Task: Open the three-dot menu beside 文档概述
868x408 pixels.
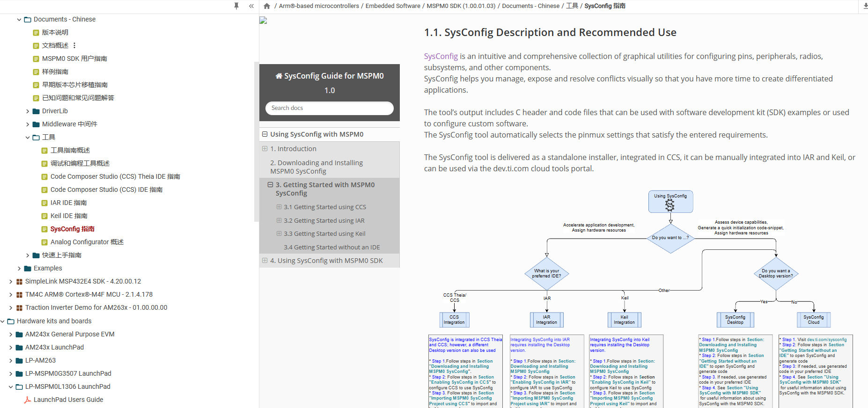Action: [74, 45]
